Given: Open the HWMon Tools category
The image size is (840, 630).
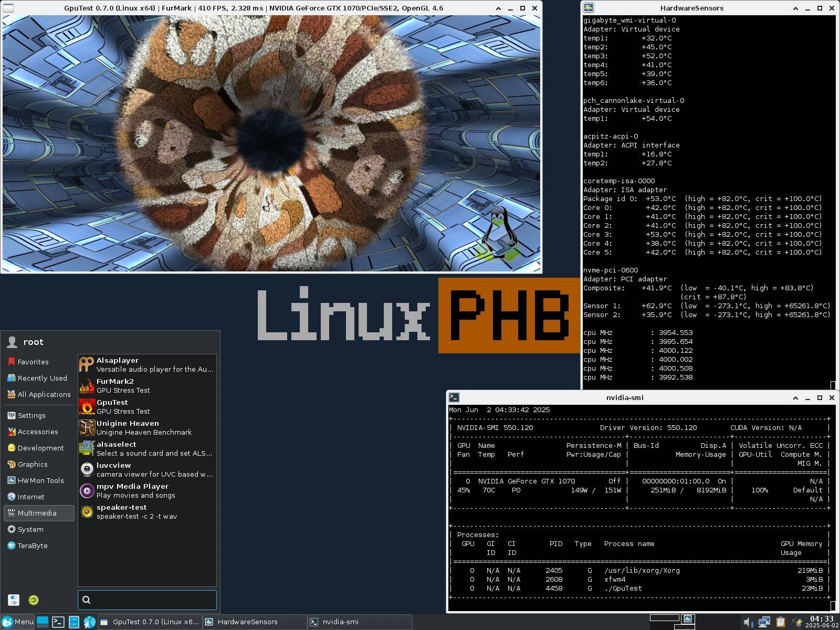Looking at the screenshot, I should point(39,480).
